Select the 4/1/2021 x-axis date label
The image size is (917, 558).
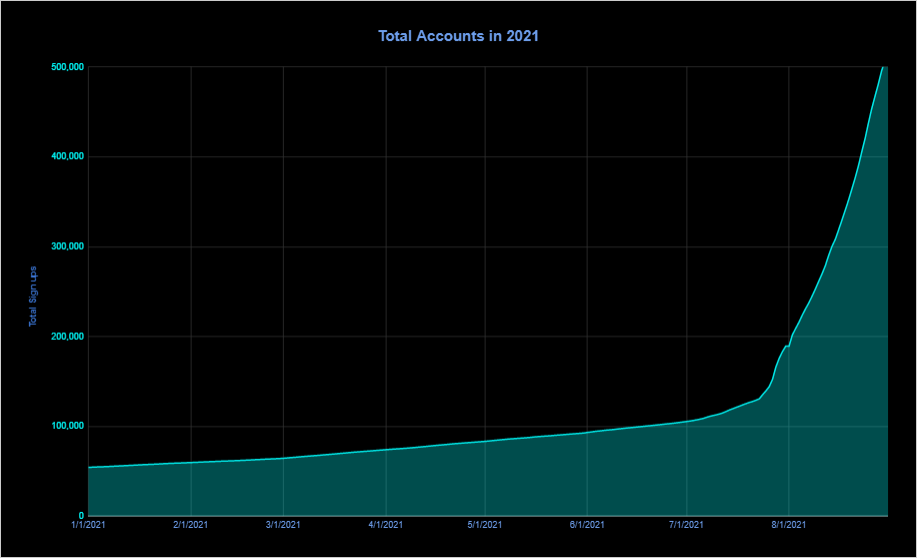(385, 525)
